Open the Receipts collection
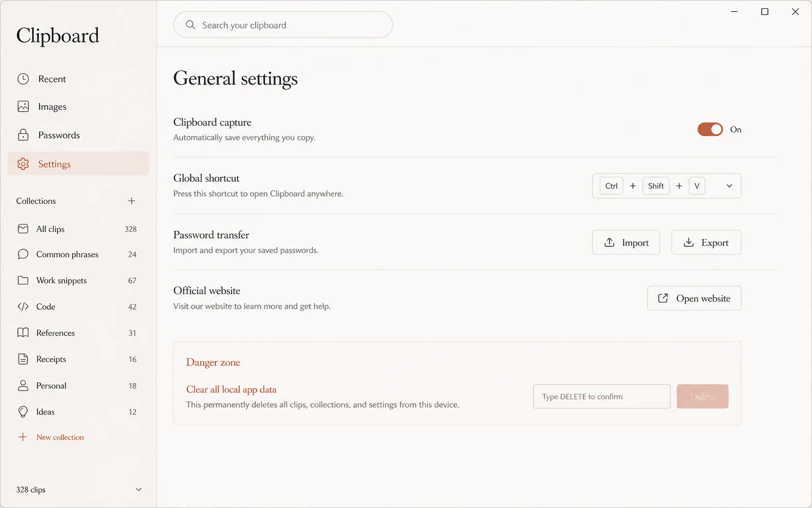This screenshot has width=812, height=508. tap(78, 359)
